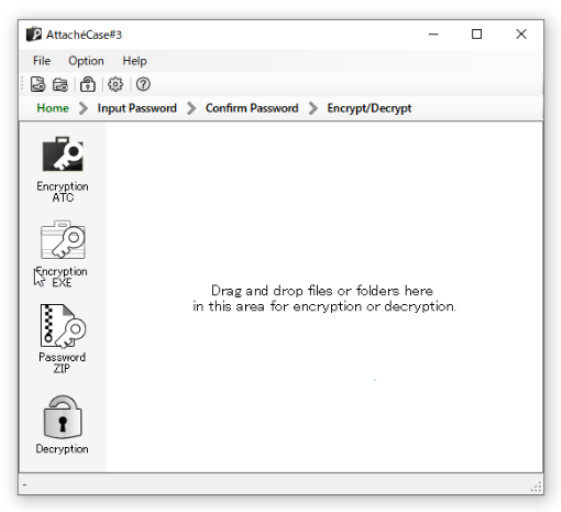
Task: Click the window resize grip in status bar
Action: pyautogui.click(x=536, y=487)
